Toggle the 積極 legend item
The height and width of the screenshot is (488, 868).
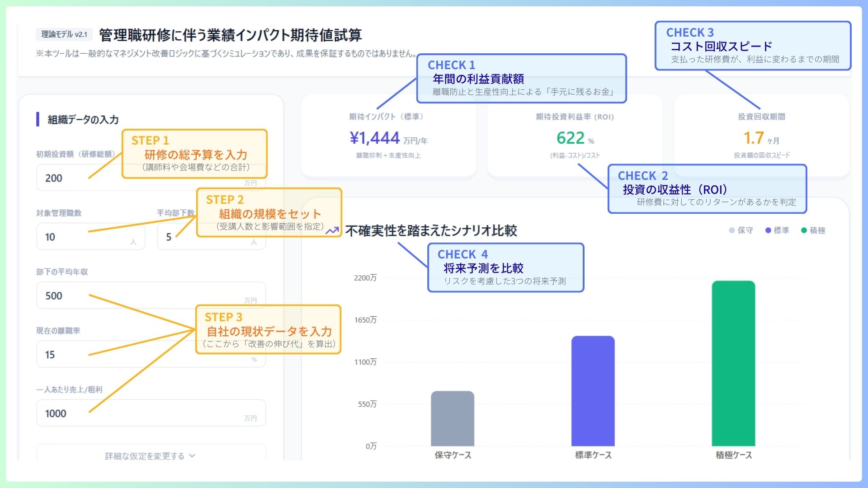coord(813,230)
